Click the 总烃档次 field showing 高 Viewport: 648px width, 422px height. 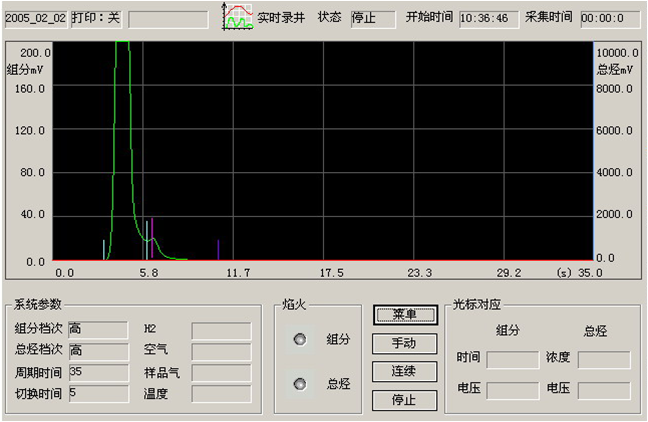(x=98, y=351)
